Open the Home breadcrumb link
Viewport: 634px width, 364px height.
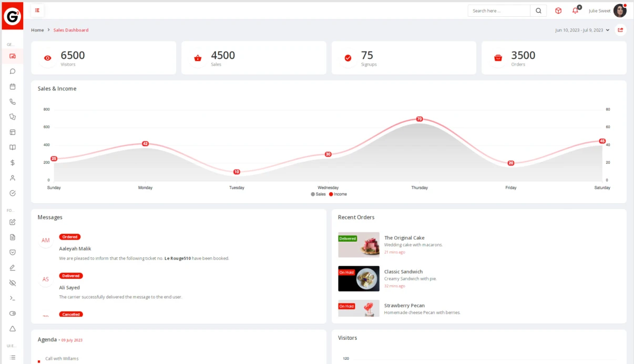click(37, 30)
